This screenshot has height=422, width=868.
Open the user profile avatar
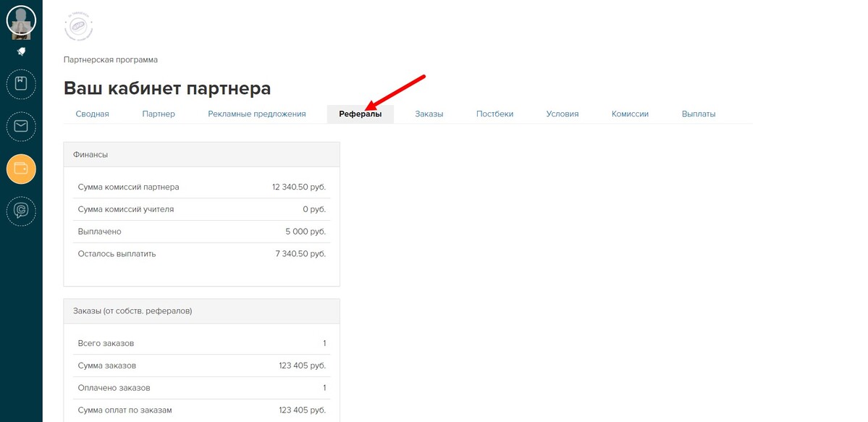point(21,20)
